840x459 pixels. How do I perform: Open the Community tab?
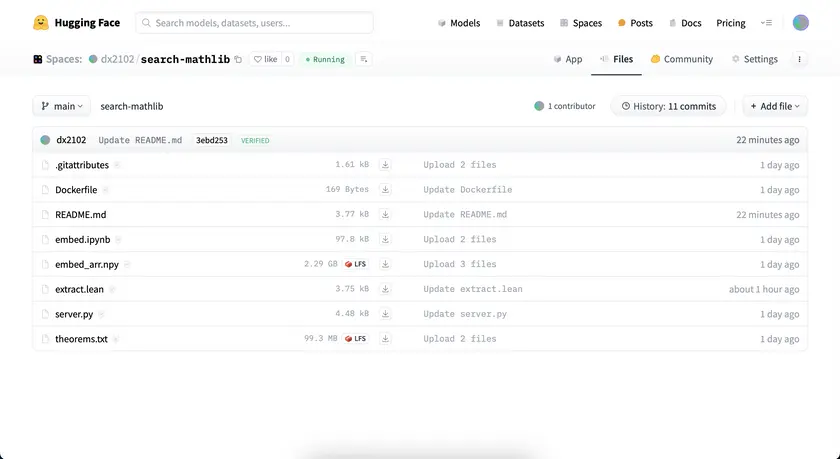tap(681, 59)
